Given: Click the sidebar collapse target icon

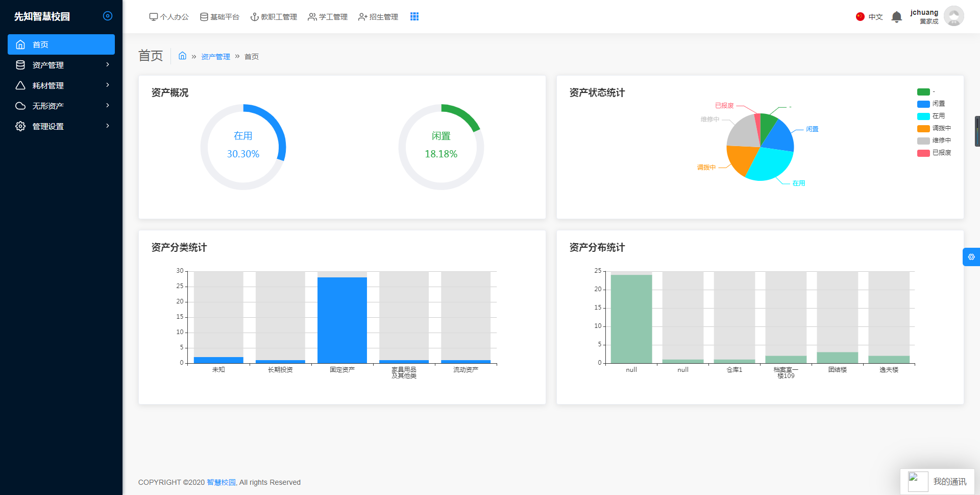Looking at the screenshot, I should tap(108, 16).
